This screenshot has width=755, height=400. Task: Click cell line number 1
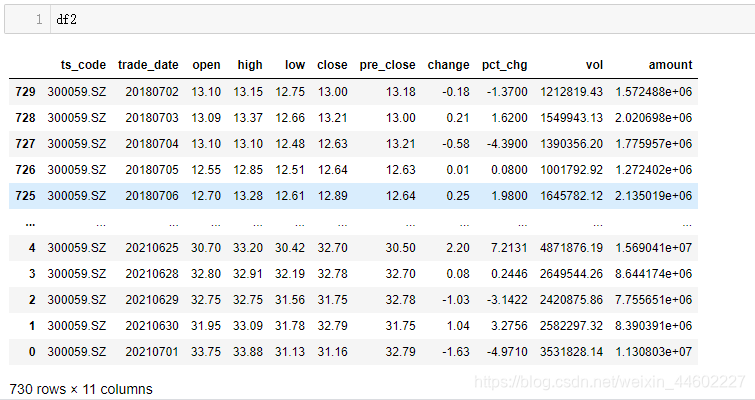(39, 19)
